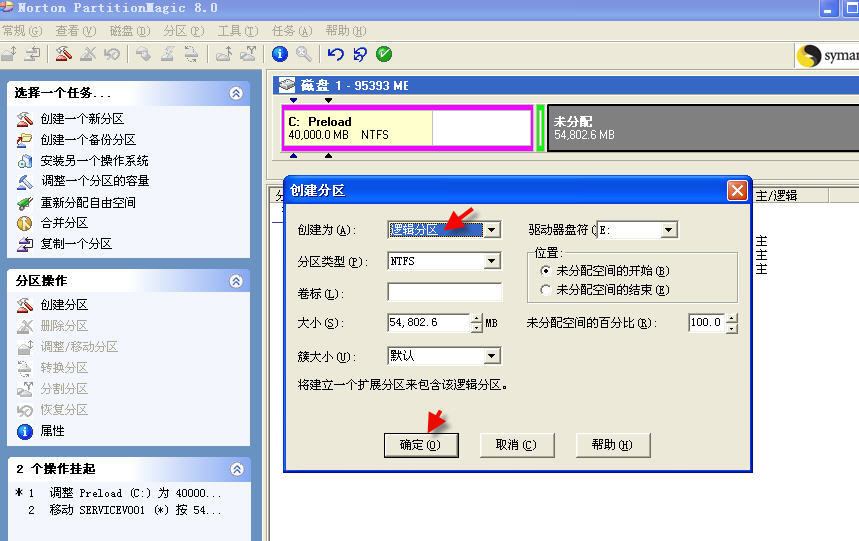Select the 未分配 54,802.6 MB space block
Viewport: 859px width, 541px height.
[x=703, y=128]
